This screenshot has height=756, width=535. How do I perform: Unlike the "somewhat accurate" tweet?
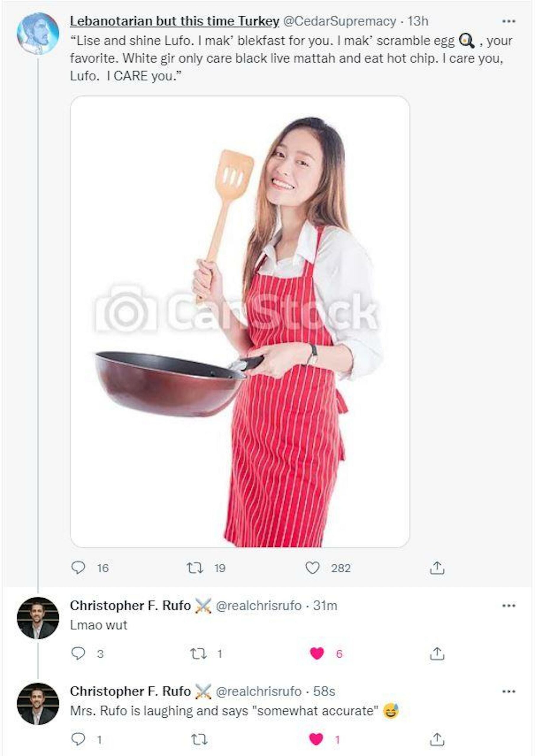(316, 739)
